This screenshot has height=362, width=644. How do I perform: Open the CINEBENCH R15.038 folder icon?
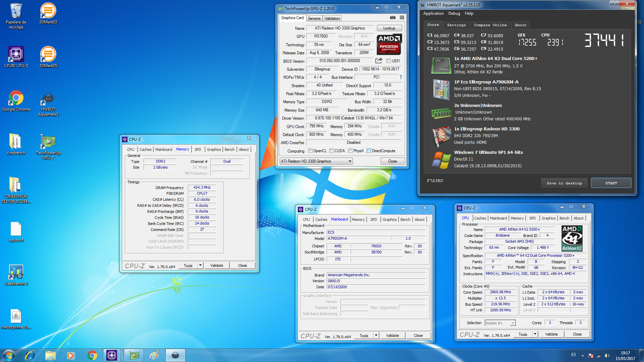(16, 190)
